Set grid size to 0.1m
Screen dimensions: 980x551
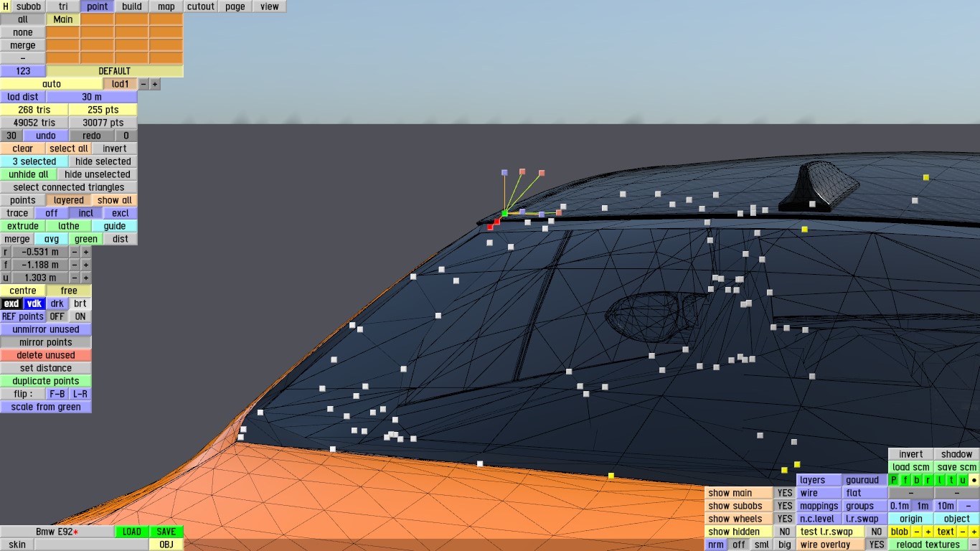(x=900, y=506)
